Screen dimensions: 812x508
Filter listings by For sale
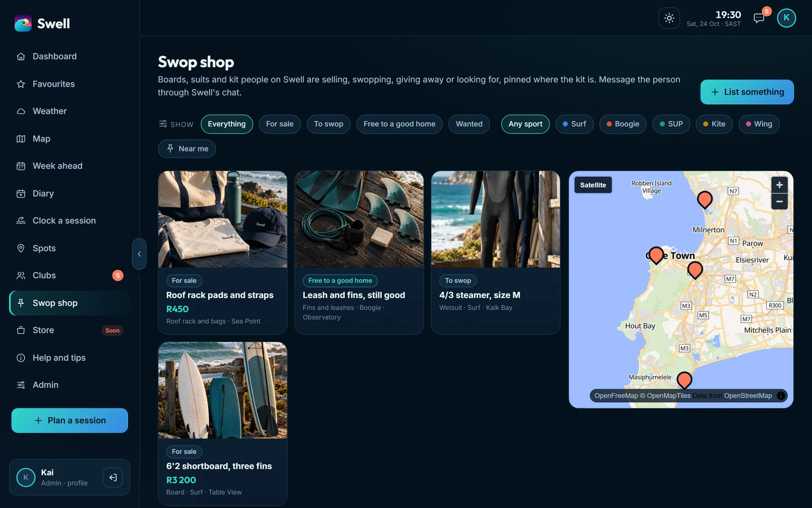(280, 124)
